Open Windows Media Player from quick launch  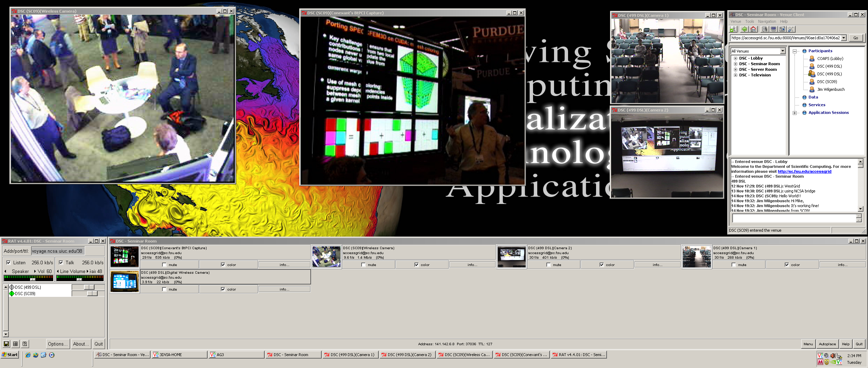tap(52, 355)
